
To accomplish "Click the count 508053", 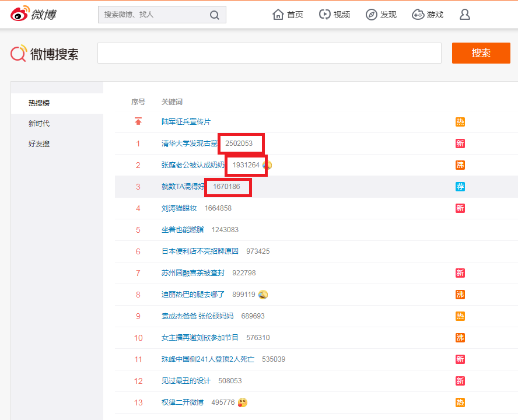I will click(230, 381).
